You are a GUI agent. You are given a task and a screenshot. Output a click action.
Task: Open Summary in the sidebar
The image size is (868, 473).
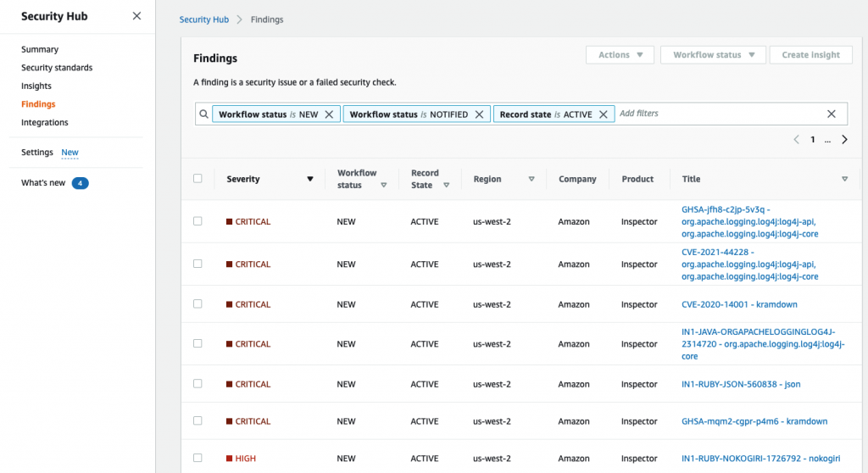40,49
